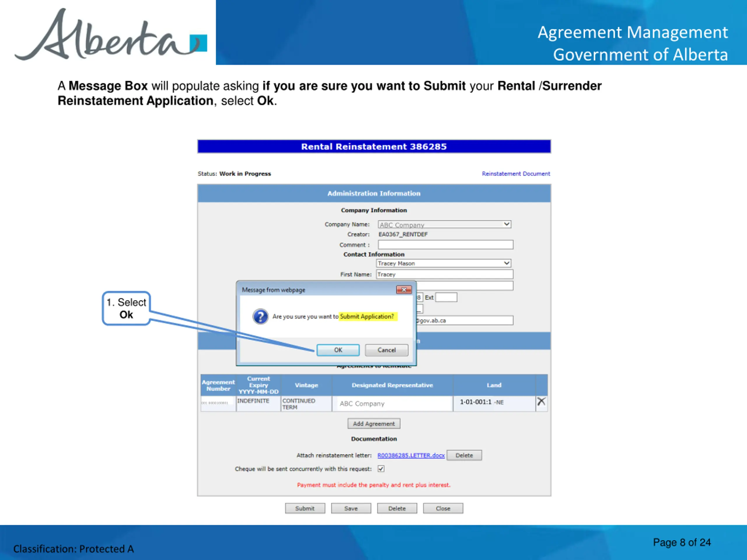The height and width of the screenshot is (560, 747).
Task: Click the Land column header
Action: (x=494, y=385)
